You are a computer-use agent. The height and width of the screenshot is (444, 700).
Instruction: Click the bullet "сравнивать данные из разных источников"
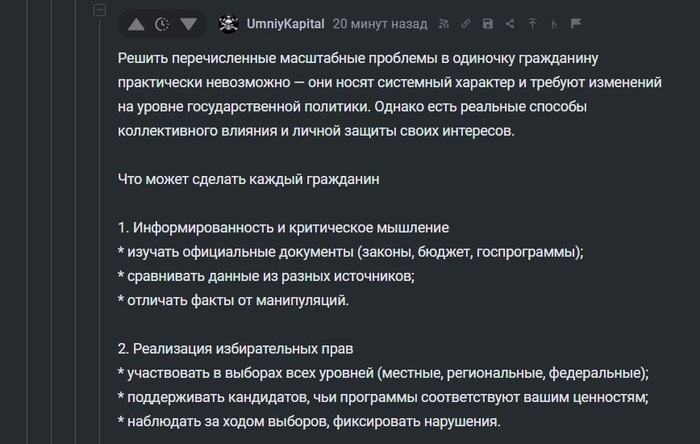[x=265, y=276]
